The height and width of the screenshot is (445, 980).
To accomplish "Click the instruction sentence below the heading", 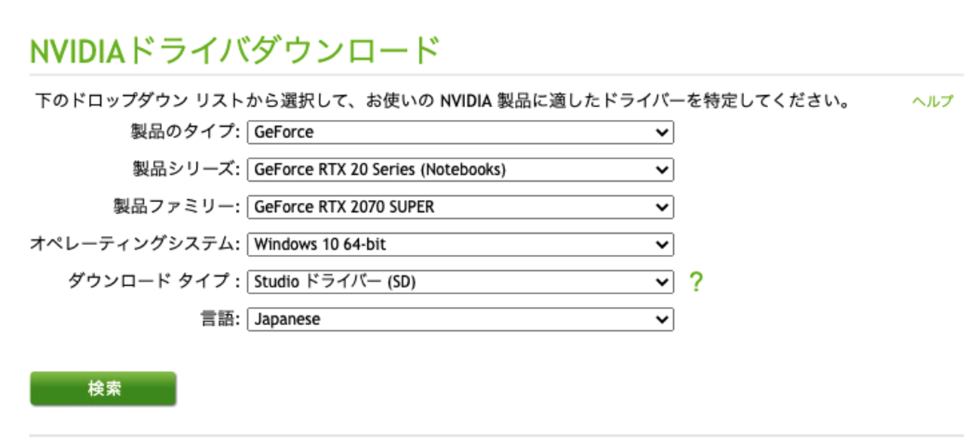I will (443, 101).
